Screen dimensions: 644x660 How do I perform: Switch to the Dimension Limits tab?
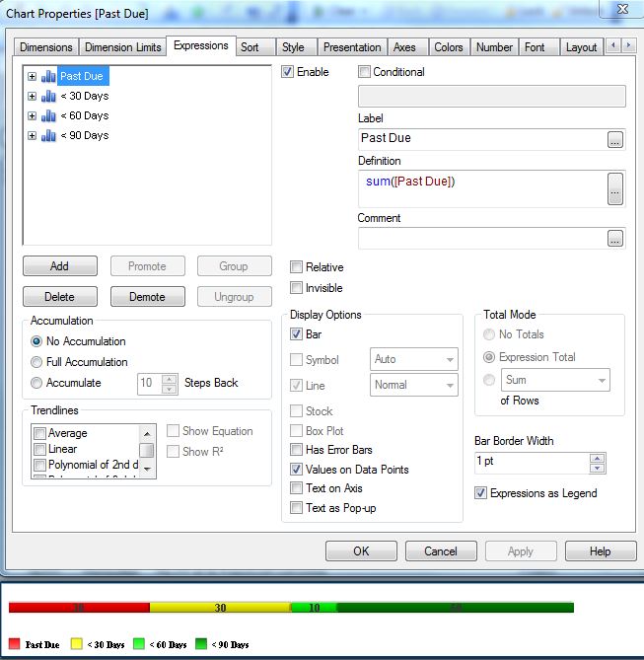click(x=123, y=47)
